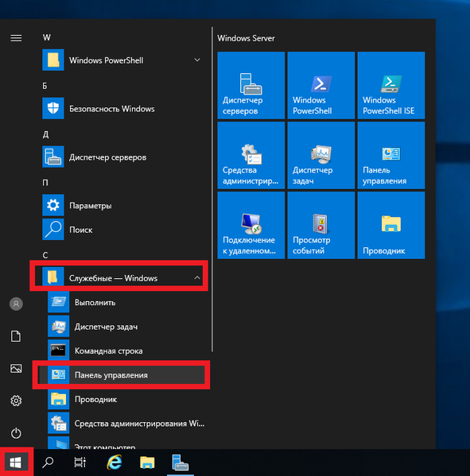Launch the Windows PowerShell tile

(x=320, y=85)
